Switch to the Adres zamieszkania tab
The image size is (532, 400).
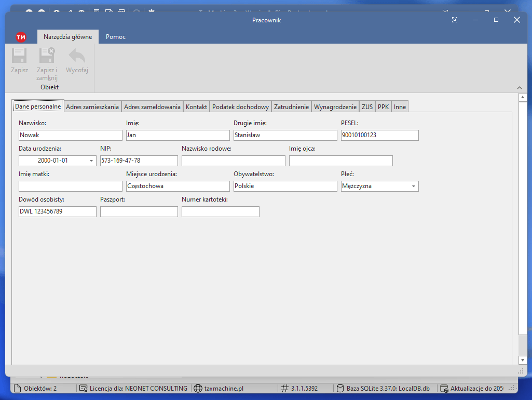93,106
